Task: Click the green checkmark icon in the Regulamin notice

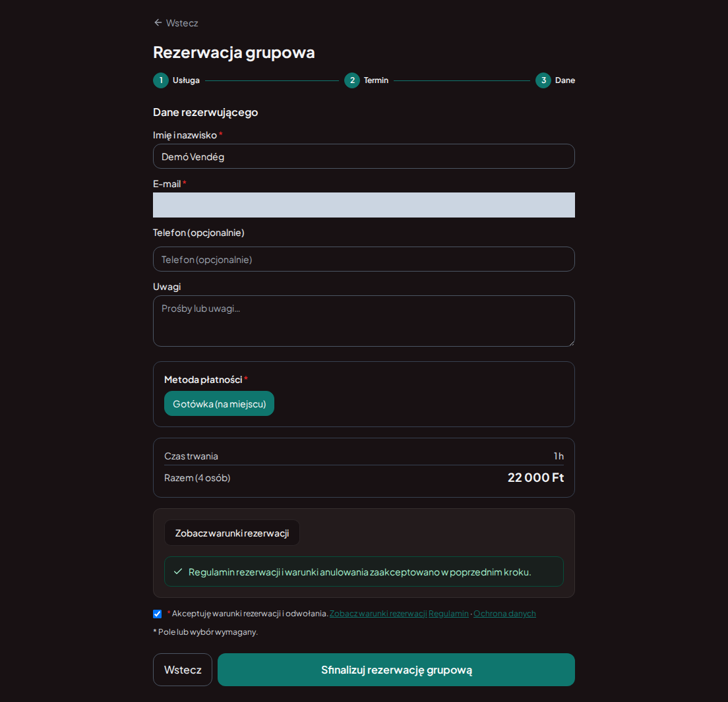Action: [178, 571]
